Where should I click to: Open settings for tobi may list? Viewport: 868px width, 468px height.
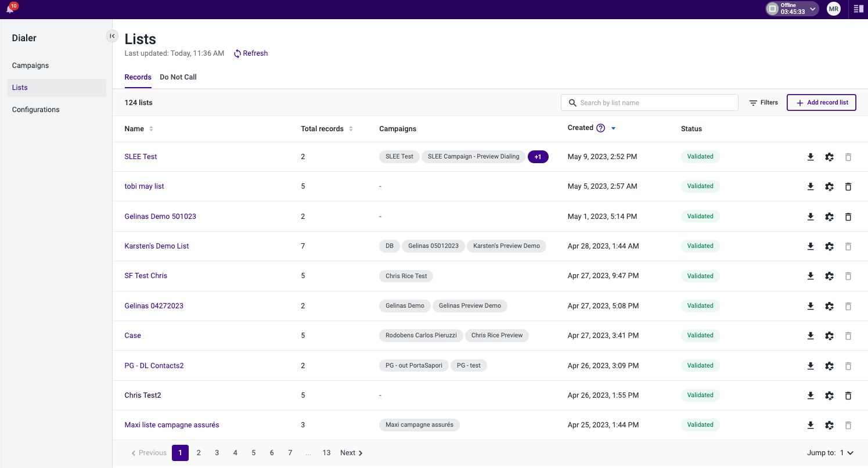tap(829, 186)
